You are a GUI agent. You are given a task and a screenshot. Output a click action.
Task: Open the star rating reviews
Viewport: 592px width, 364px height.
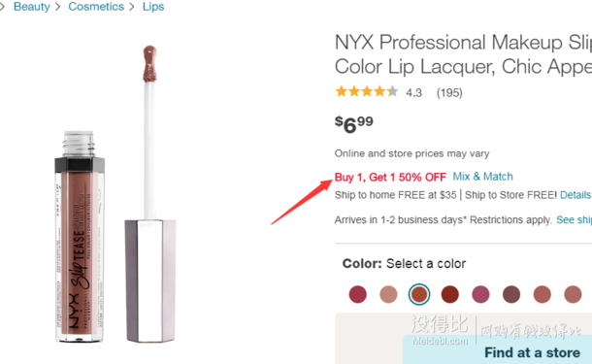point(367,91)
